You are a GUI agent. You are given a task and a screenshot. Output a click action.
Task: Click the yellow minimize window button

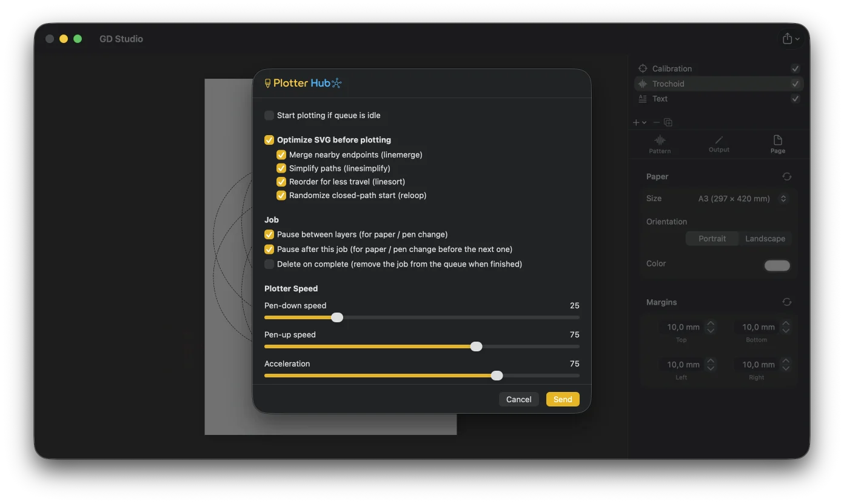64,39
